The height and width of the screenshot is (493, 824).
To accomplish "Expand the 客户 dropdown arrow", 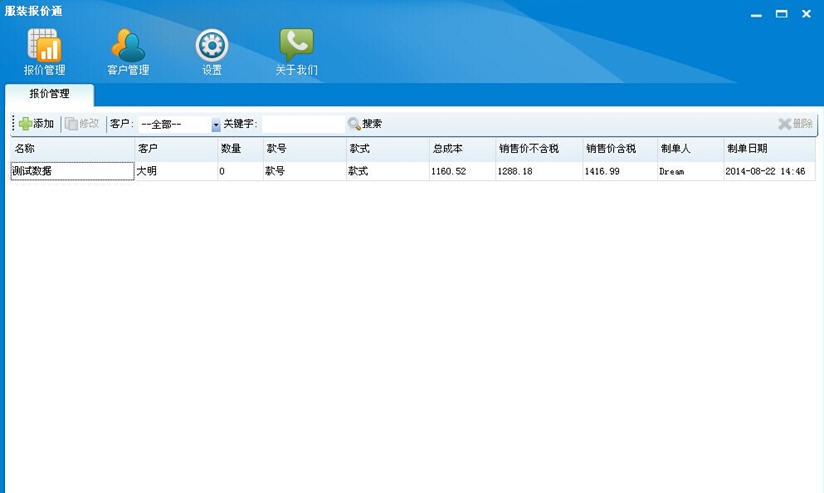I will [215, 125].
